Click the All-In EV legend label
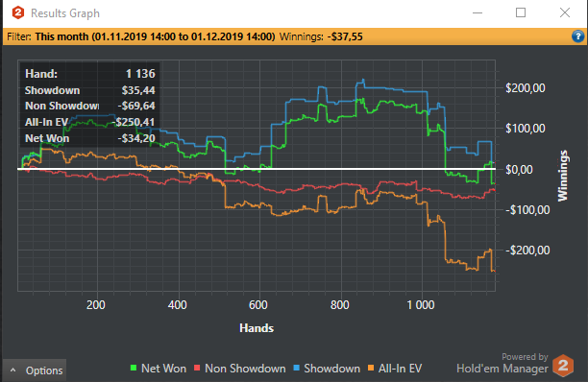 pos(400,369)
